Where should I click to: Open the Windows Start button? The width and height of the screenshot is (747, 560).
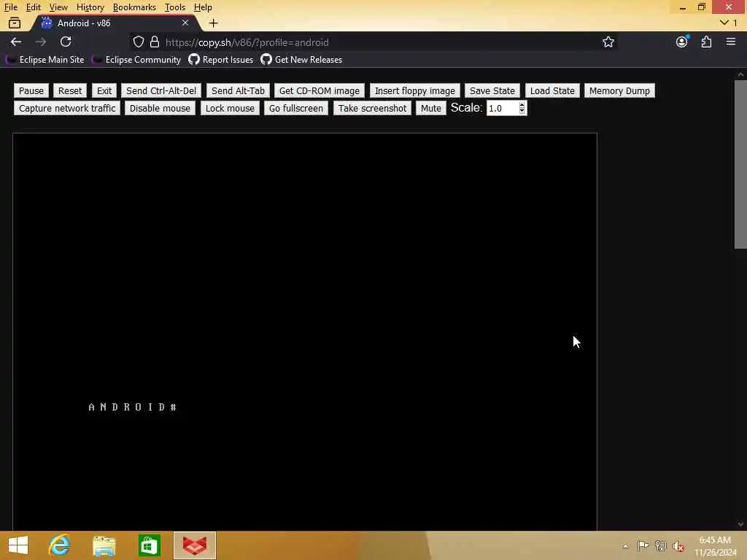[18, 545]
